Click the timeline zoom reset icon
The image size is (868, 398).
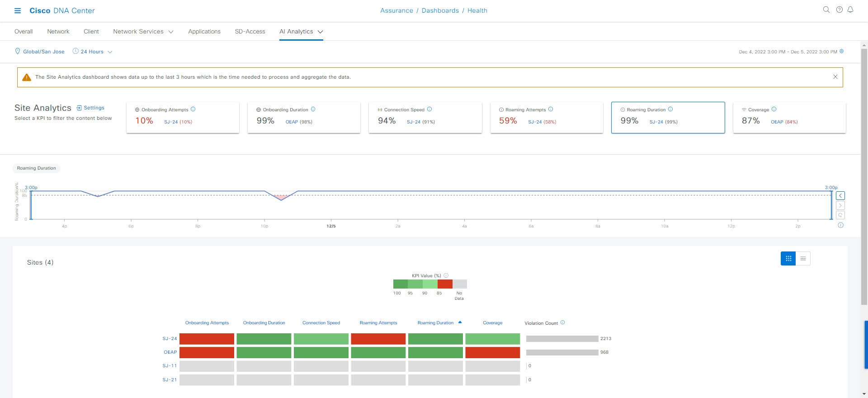click(x=840, y=215)
